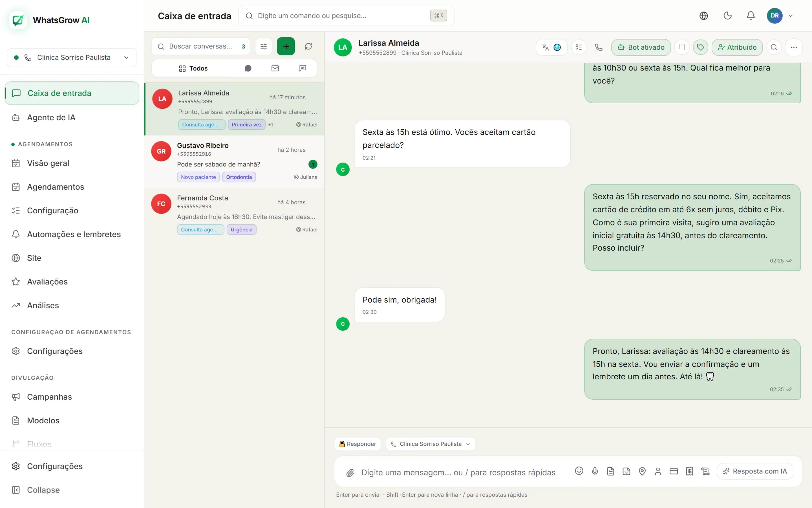This screenshot has width=812, height=508.
Task: Open the DR user profile menu chevron
Action: point(790,16)
